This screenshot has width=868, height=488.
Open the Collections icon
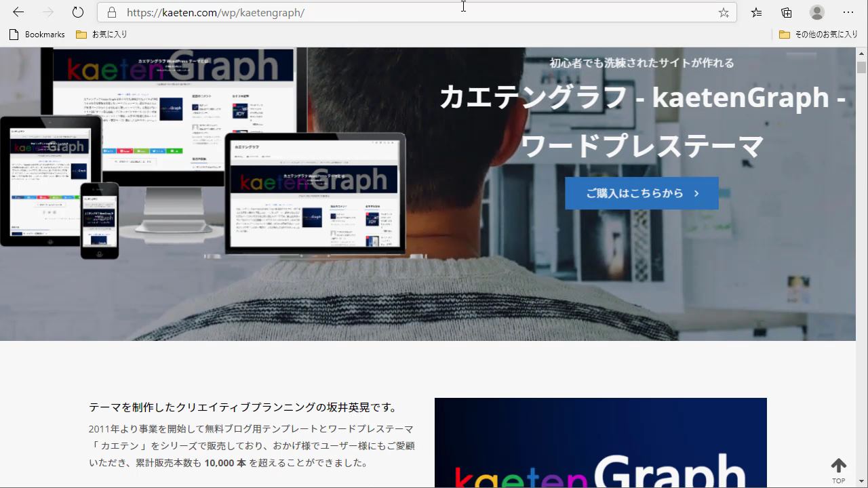coord(787,12)
